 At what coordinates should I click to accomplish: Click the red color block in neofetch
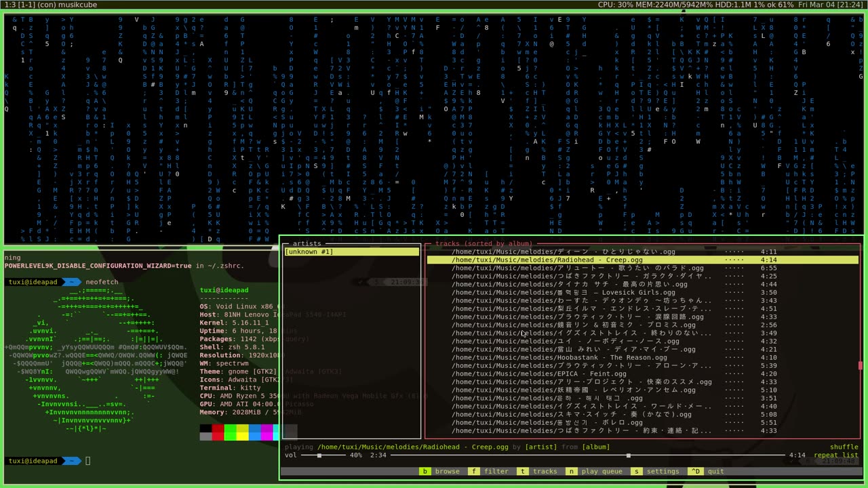pos(218,432)
